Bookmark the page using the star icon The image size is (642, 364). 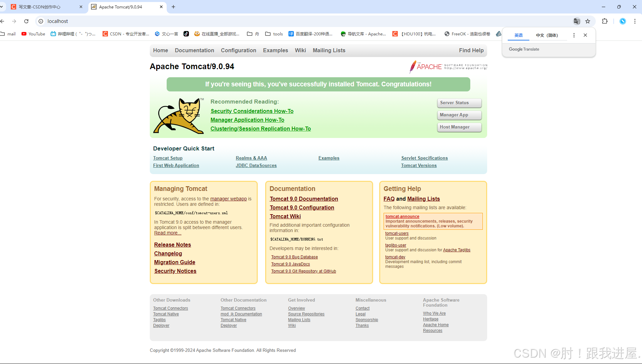pyautogui.click(x=588, y=21)
